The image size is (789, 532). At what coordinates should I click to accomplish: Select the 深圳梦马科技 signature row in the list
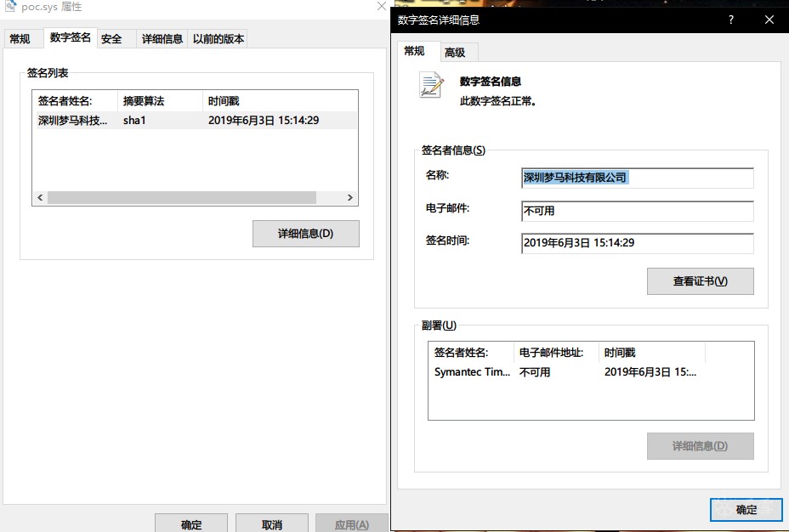[196, 120]
